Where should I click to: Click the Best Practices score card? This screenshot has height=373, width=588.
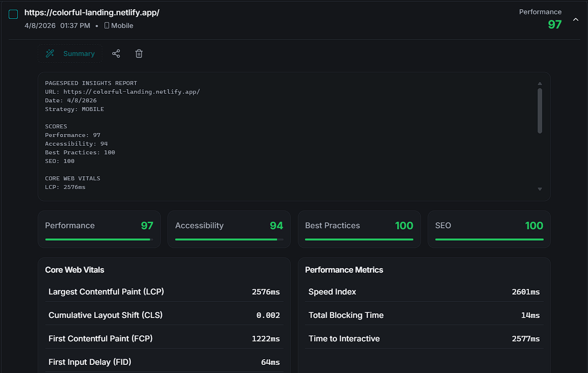pos(359,229)
